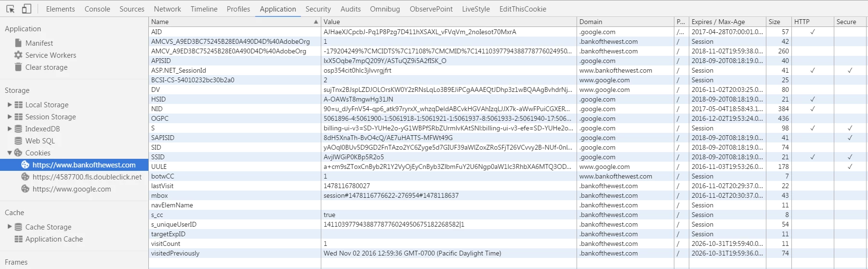Open Application Cache in the sidebar
Image resolution: width=868 pixels, height=269 pixels.
pos(54,239)
